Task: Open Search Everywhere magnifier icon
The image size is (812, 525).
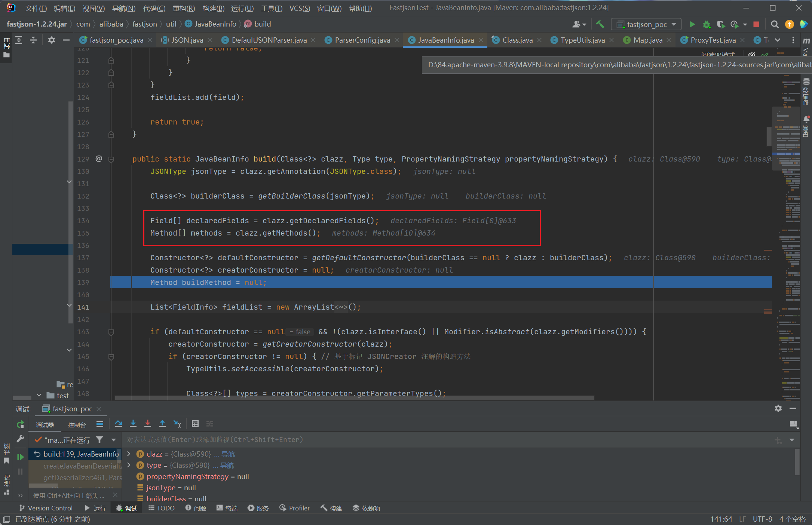Action: [775, 24]
